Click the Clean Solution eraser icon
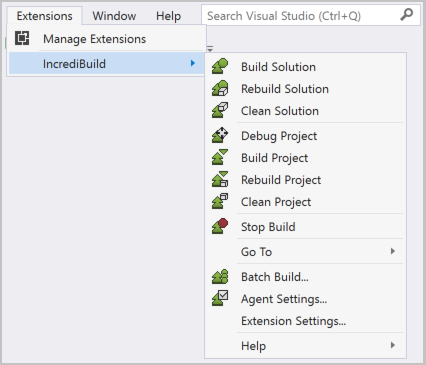Viewport: 426px width, 365px height. pyautogui.click(x=220, y=110)
